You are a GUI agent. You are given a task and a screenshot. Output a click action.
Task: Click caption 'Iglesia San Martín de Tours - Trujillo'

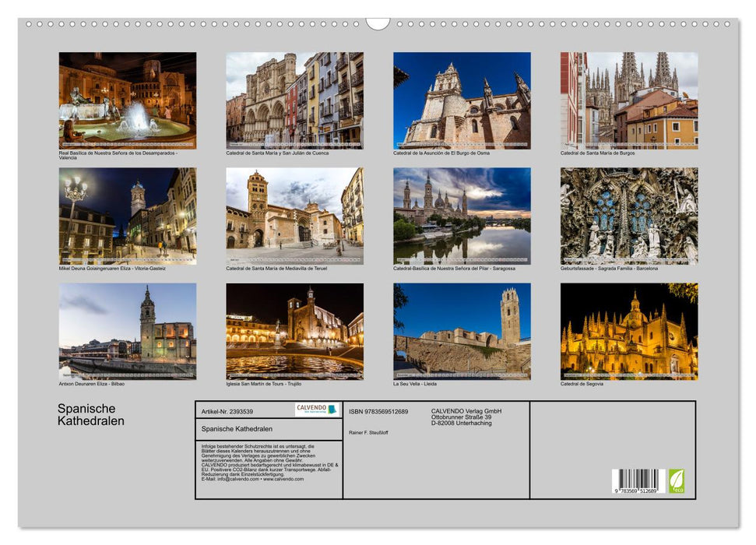(264, 384)
